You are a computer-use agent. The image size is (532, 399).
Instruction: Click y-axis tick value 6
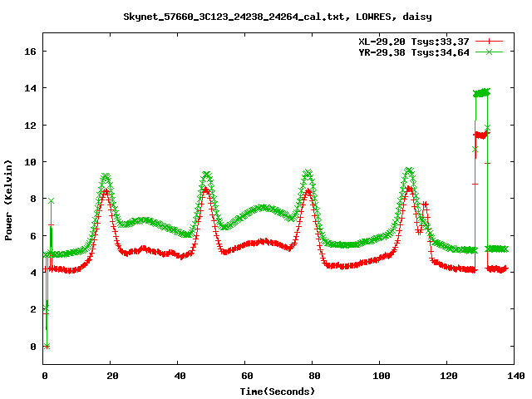[x=33, y=236]
